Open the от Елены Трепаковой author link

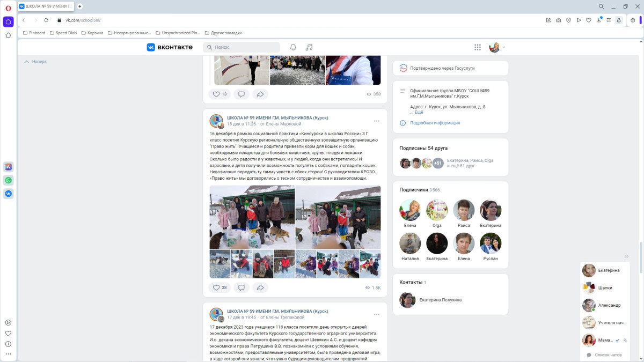[284, 317]
